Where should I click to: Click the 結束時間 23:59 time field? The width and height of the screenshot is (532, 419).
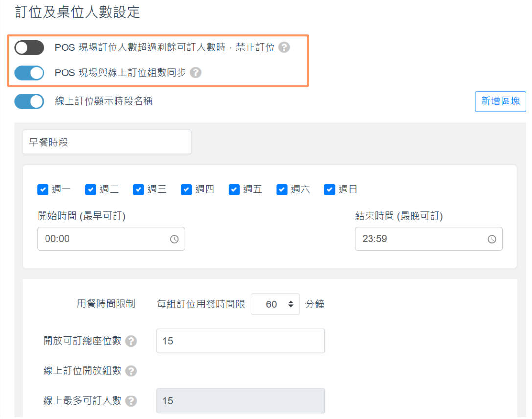421,239
